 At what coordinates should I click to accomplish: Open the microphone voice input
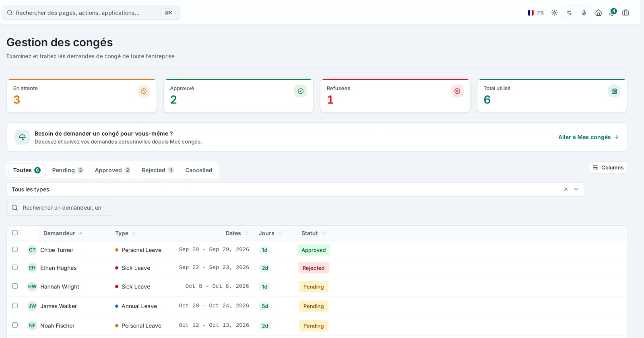point(584,13)
